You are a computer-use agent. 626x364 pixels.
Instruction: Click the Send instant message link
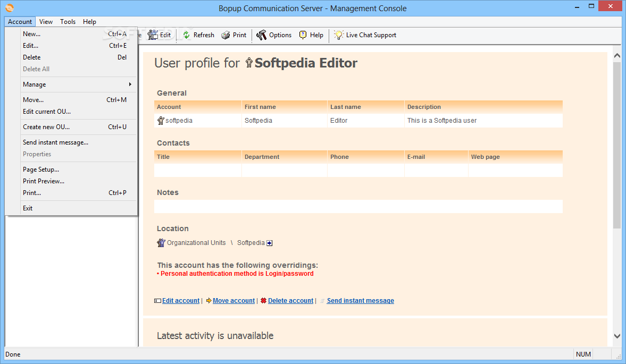(x=361, y=301)
